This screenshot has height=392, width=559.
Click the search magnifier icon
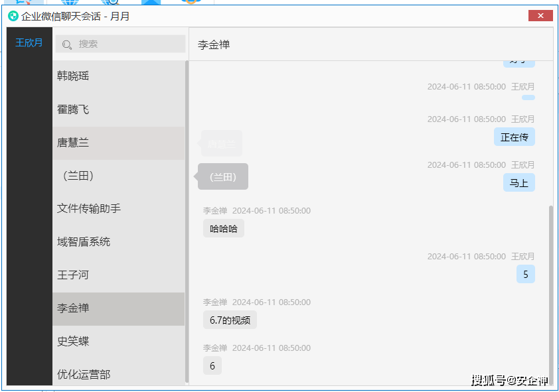click(66, 44)
